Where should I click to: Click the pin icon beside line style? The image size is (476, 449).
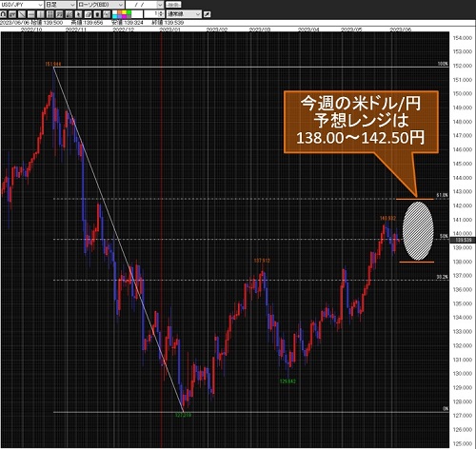207,14
